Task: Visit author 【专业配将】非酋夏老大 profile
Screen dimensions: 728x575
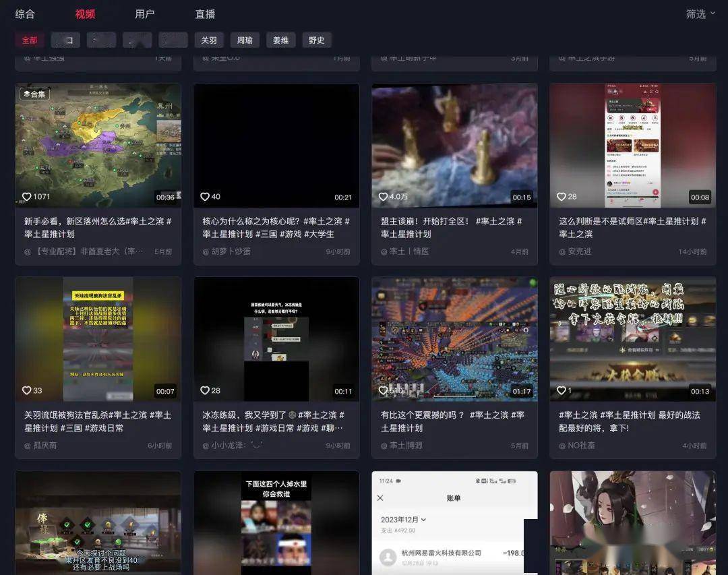Action: [x=84, y=251]
